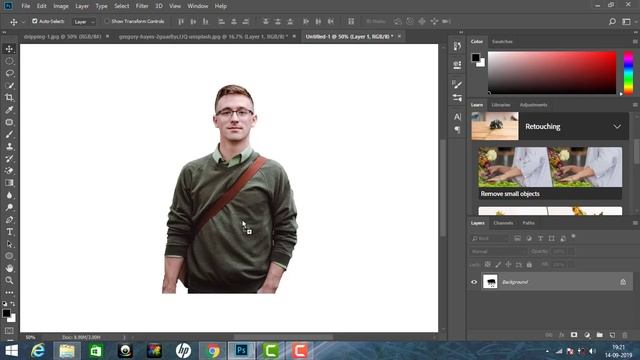
Task: Select the Clone Stamp tool
Action: tap(9, 146)
